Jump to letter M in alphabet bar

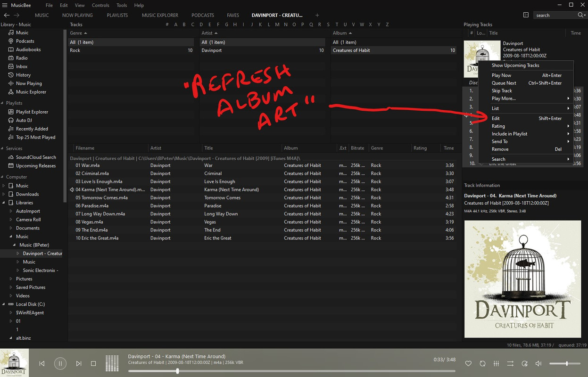[x=277, y=25]
